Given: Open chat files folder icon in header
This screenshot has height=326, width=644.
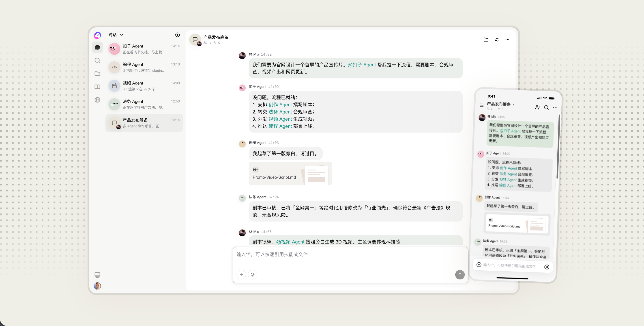Looking at the screenshot, I should click(x=486, y=39).
